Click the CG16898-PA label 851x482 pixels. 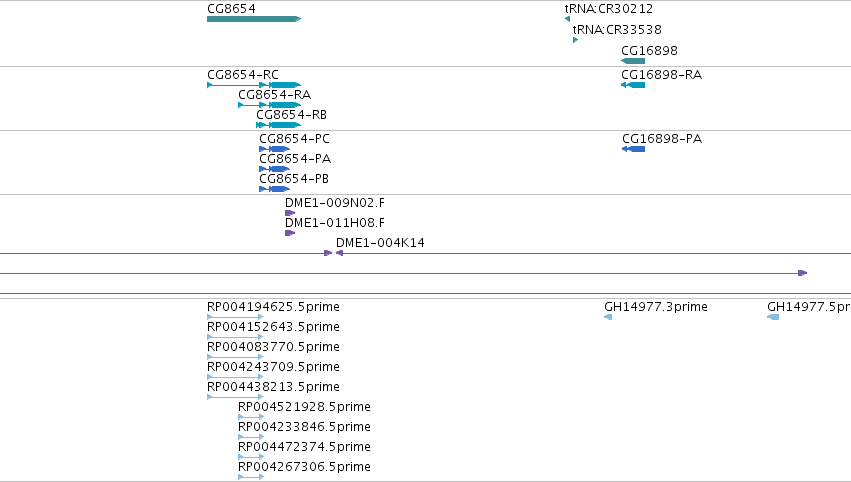(662, 138)
